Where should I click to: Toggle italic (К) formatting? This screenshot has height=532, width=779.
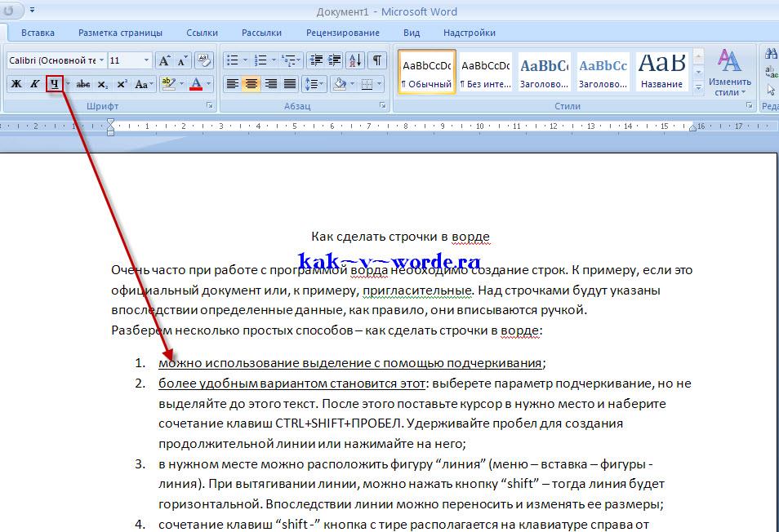pos(35,84)
